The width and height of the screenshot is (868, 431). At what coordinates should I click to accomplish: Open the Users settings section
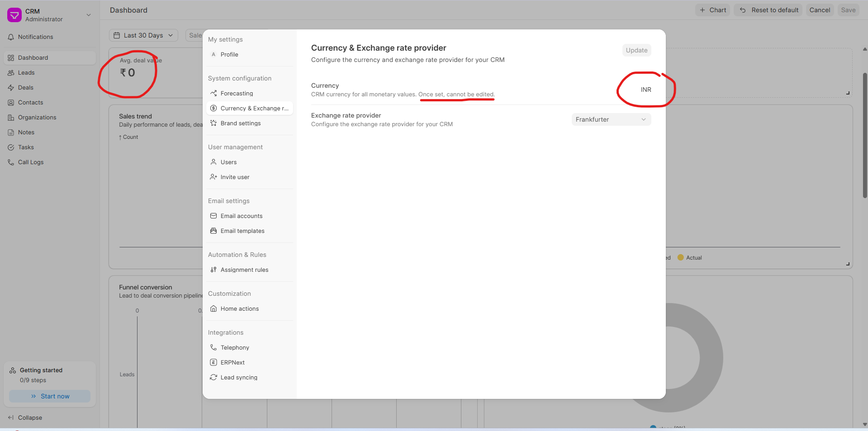click(228, 162)
